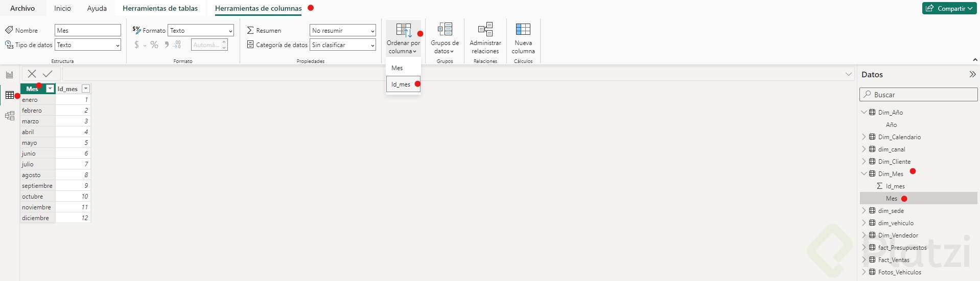
Task: Expand the dim_sede table
Action: 864,210
